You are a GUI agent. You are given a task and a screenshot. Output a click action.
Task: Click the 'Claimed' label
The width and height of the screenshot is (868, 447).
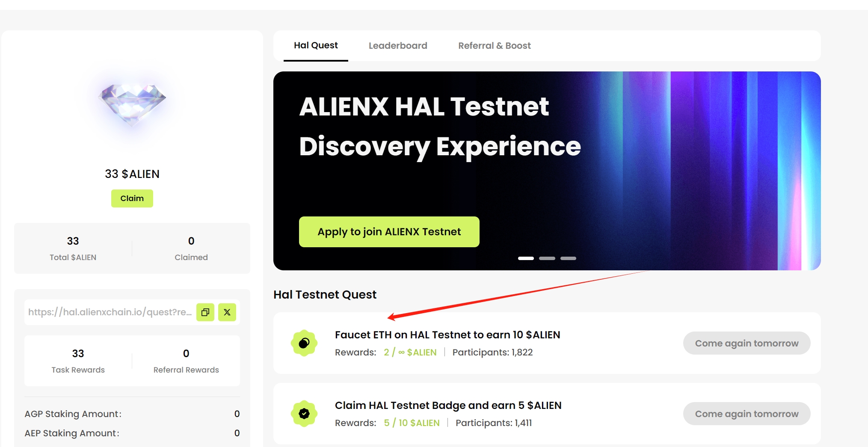pyautogui.click(x=191, y=258)
